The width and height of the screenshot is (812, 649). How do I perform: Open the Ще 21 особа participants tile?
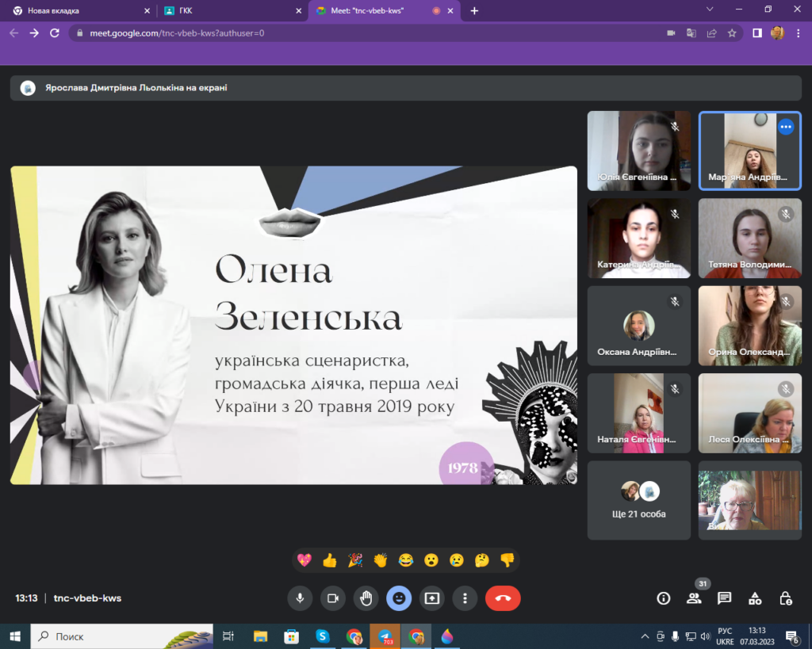639,500
